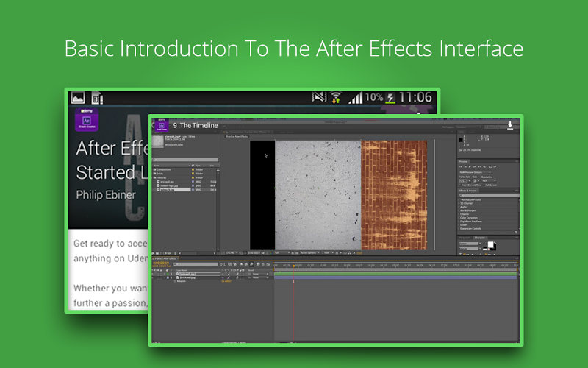Click the black stroke color swatch in Character panel
The height and width of the screenshot is (368, 588).
(495, 247)
